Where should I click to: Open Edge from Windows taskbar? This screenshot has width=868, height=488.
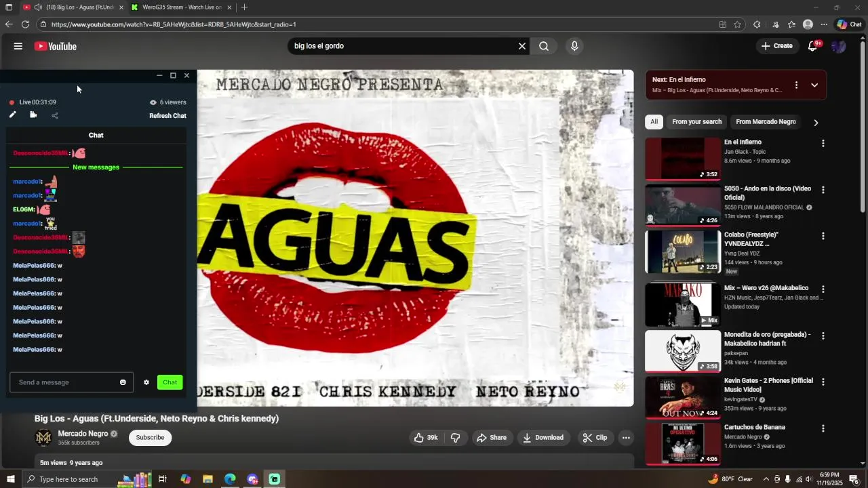230,479
